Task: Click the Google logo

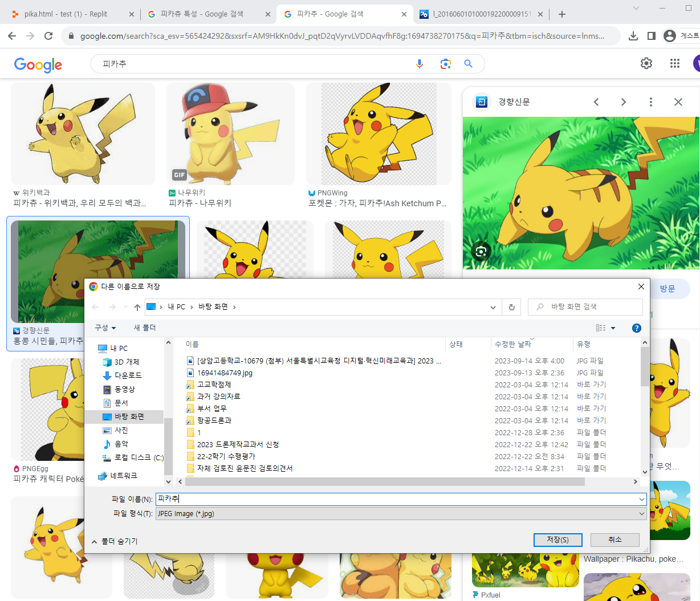Action: coord(38,65)
